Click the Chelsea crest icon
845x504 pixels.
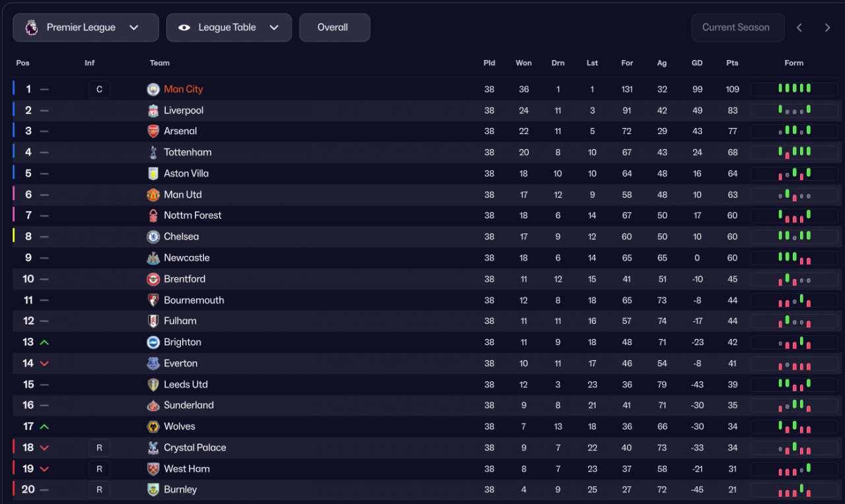point(153,237)
